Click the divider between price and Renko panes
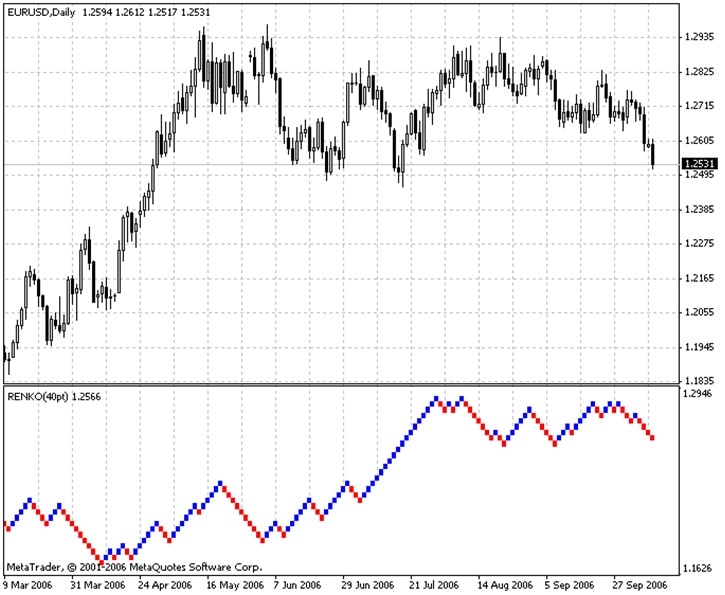 point(340,384)
